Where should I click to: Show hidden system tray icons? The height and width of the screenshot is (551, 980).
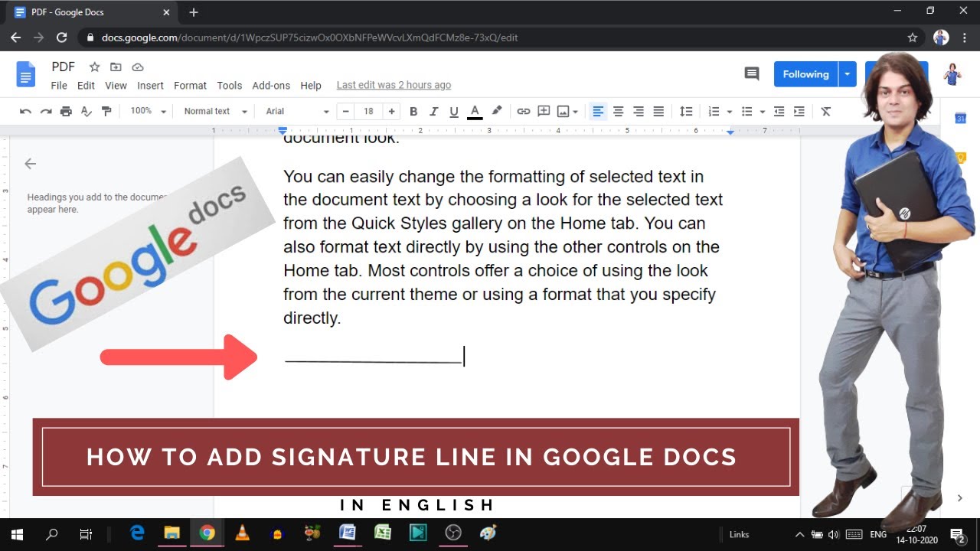(x=800, y=534)
